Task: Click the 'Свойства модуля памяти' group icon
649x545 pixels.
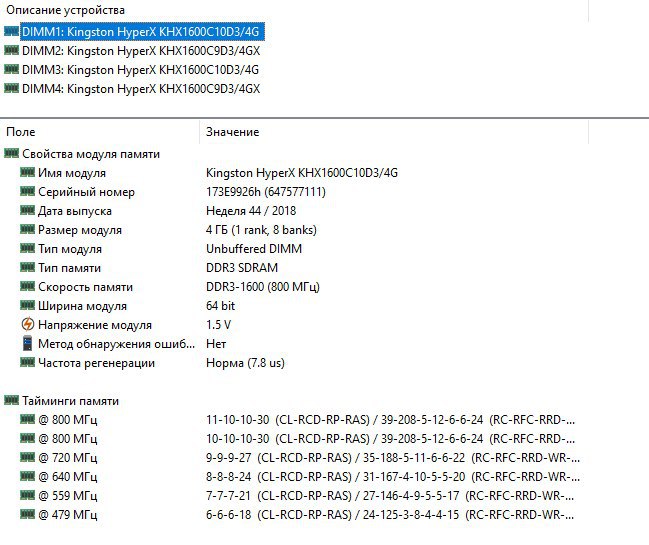Action: 11,154
